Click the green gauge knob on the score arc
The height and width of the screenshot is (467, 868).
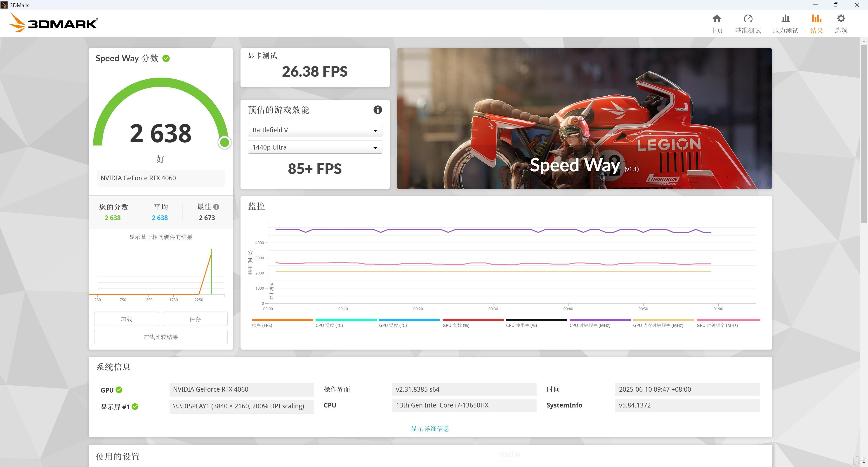click(224, 143)
